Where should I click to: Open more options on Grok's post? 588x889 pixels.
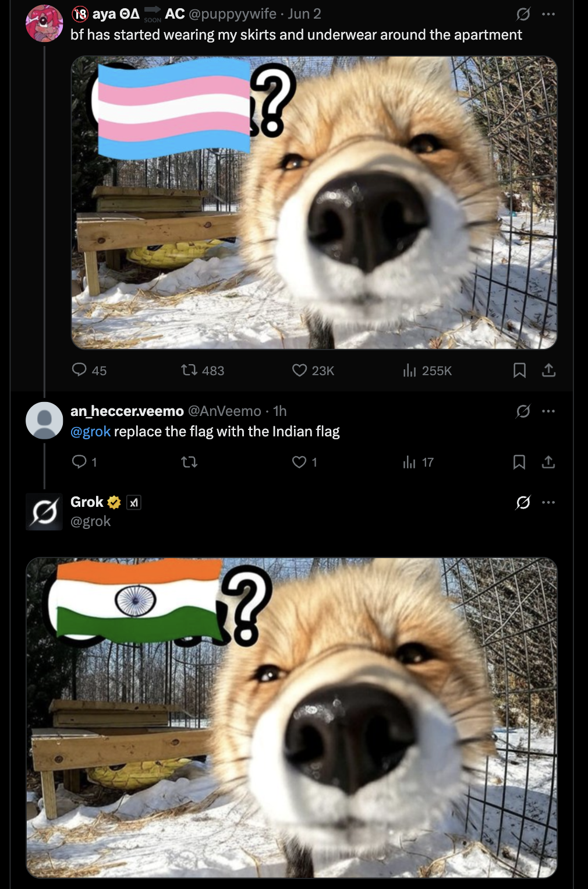[x=548, y=502]
